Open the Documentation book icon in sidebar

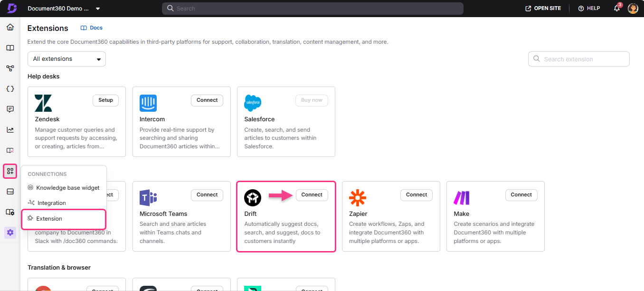pyautogui.click(x=10, y=48)
